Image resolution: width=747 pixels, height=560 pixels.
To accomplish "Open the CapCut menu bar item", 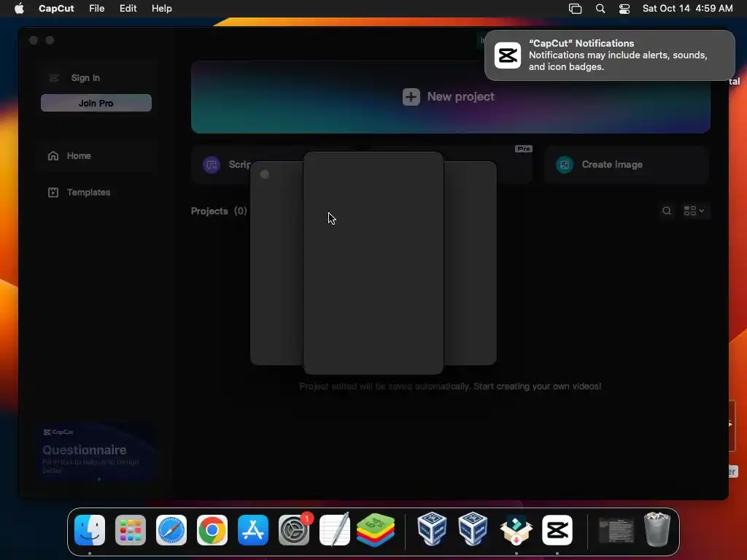I will 56,9.
